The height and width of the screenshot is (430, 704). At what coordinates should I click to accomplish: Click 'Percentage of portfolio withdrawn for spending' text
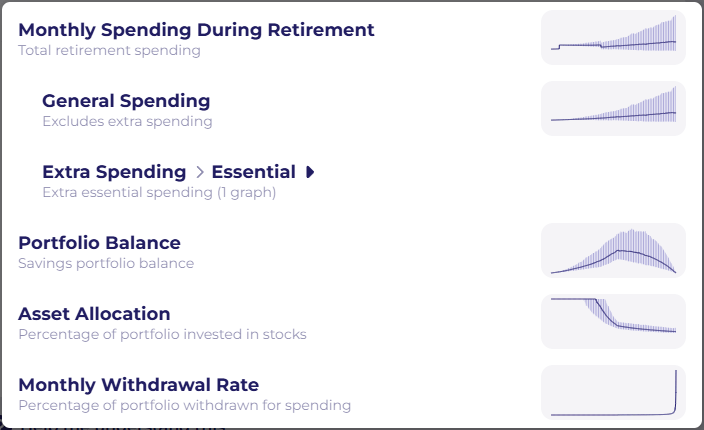184,406
